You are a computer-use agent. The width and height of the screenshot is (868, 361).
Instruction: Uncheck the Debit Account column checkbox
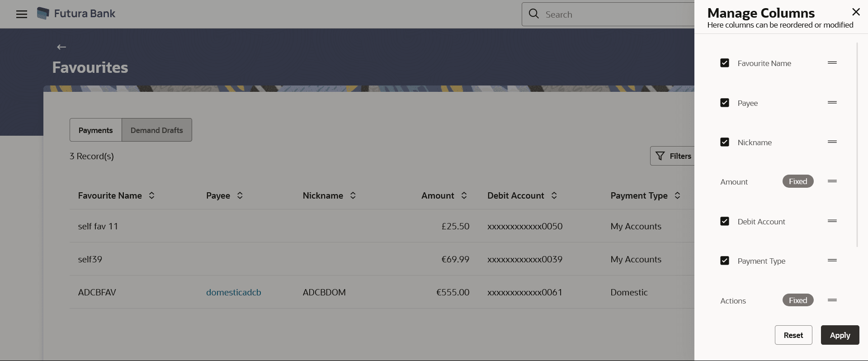click(x=725, y=221)
